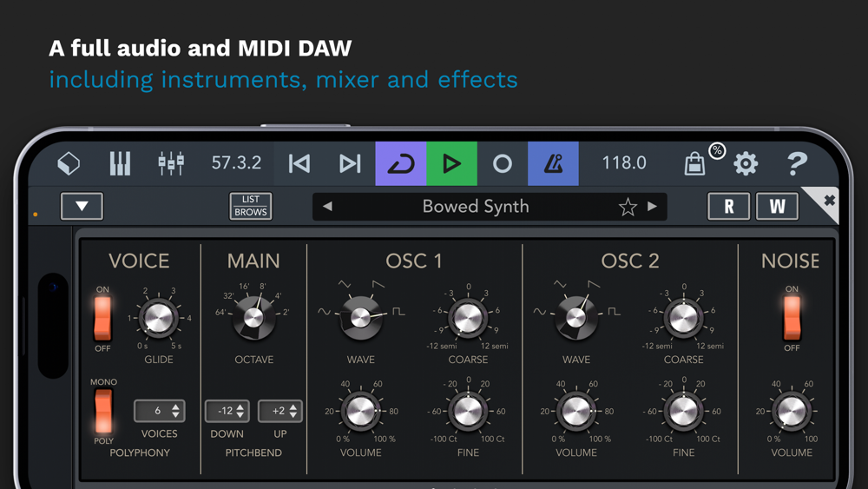Expand the down-triangle dropdown button
This screenshot has width=868, height=489.
[82, 206]
